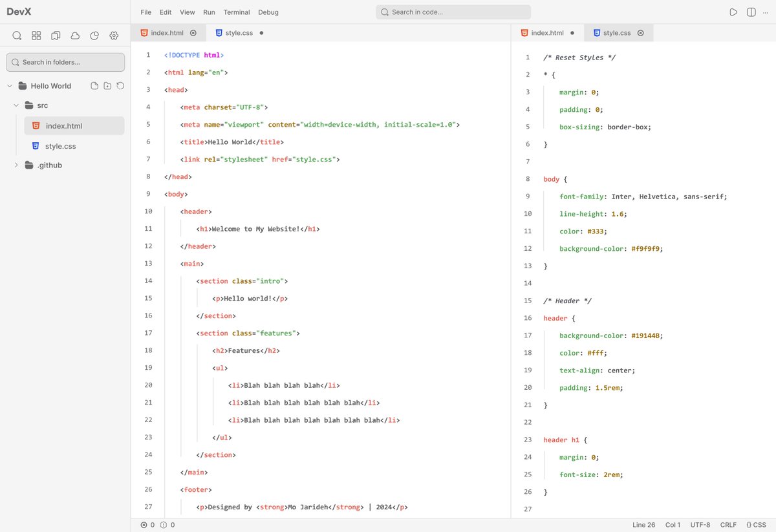Close the left pane index.html tab

[x=193, y=33]
